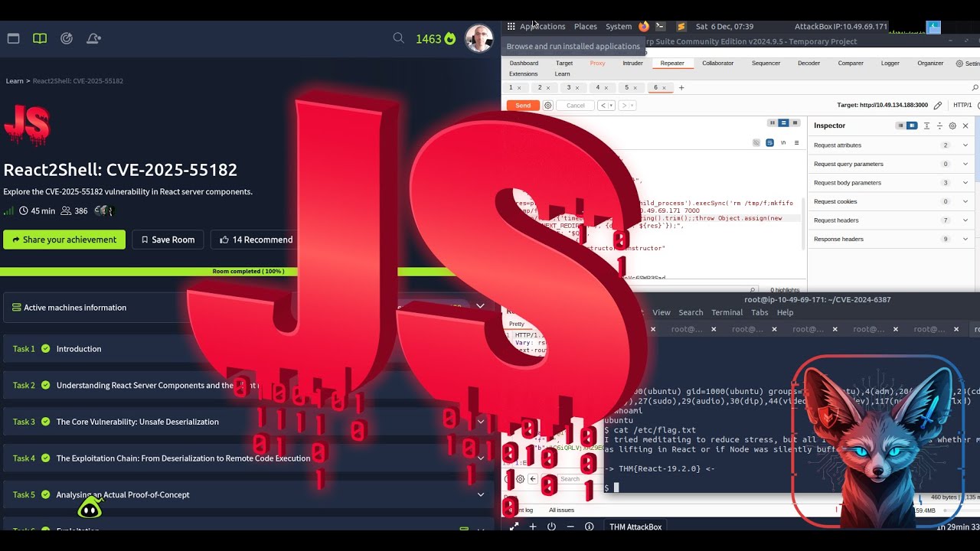Go to previous request history arrow
The image size is (980, 551).
point(603,106)
